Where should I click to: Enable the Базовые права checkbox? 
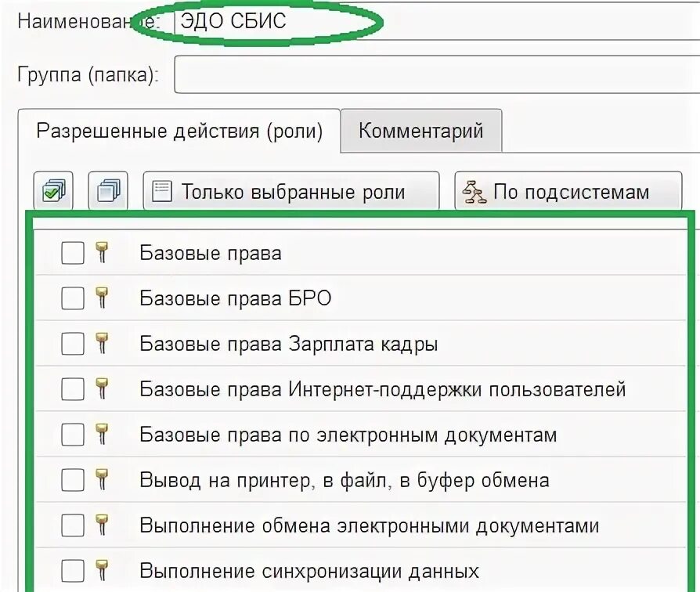coord(73,253)
